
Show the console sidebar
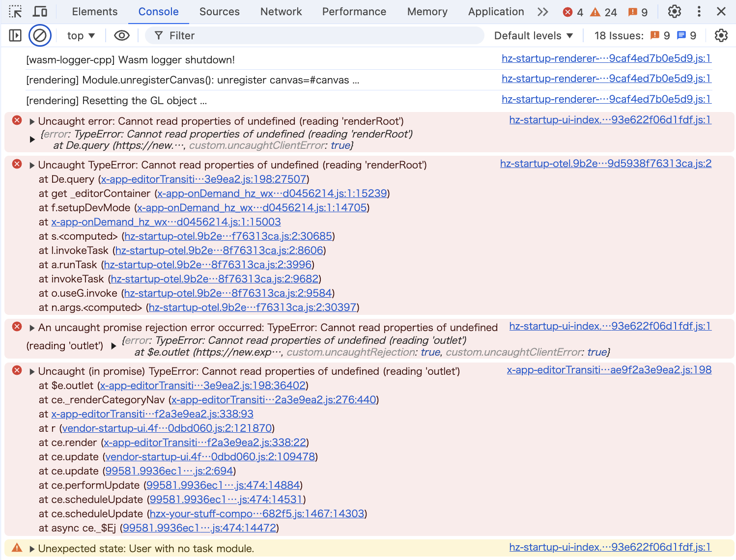[x=15, y=35]
